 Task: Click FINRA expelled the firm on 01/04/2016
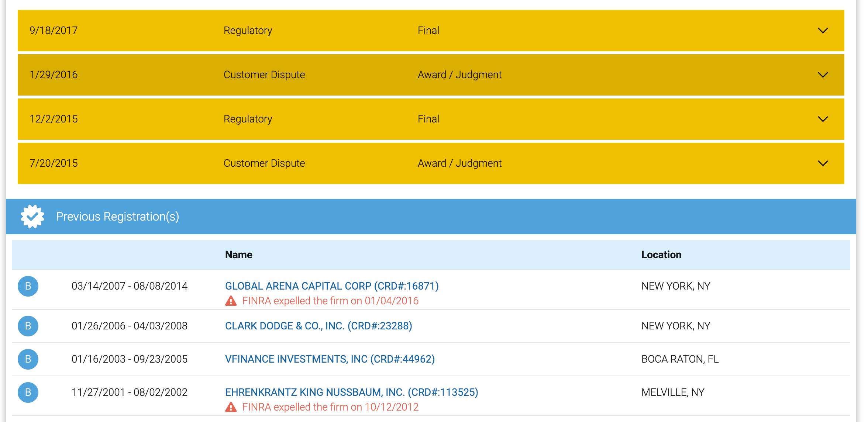pos(330,301)
